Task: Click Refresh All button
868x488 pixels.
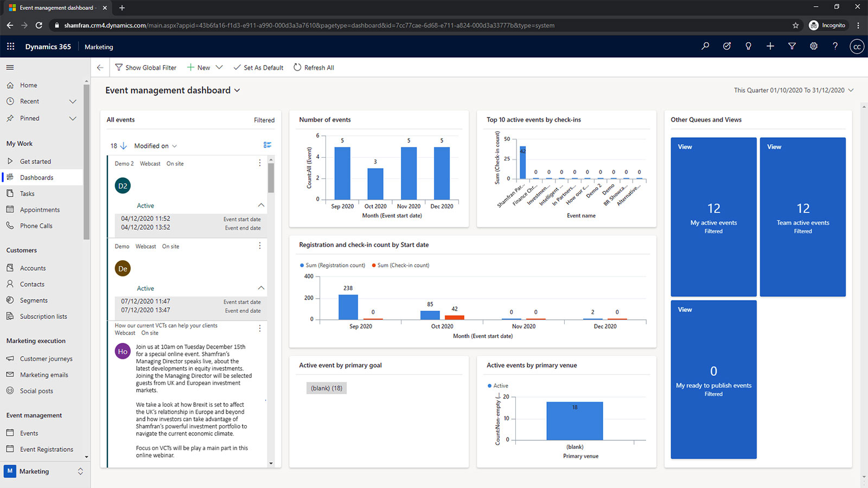Action: tap(314, 68)
